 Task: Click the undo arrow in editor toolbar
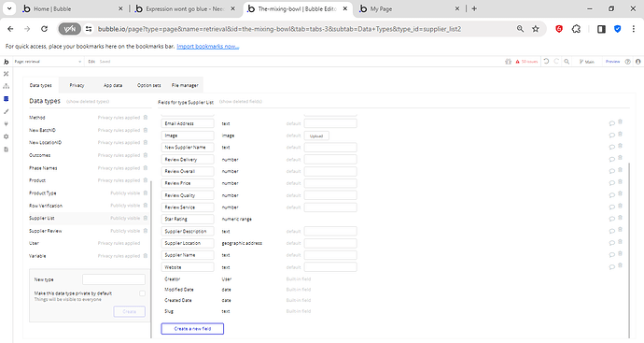coord(546,62)
